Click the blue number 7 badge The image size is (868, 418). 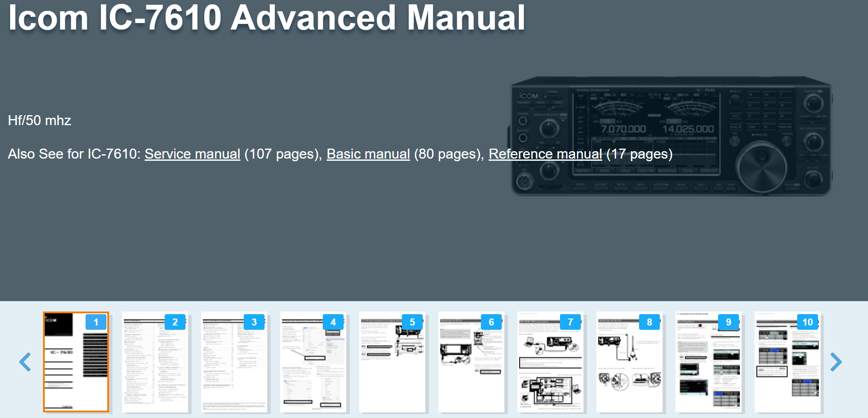pos(570,322)
